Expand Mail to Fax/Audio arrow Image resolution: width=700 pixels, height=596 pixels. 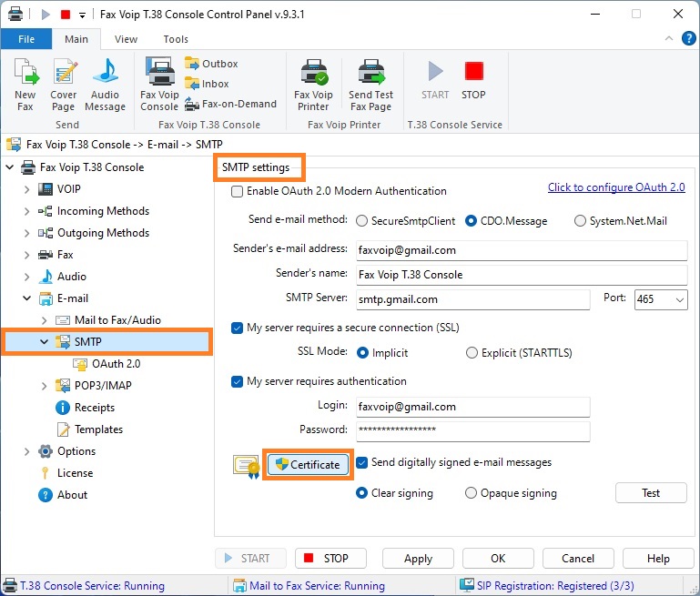tap(44, 320)
